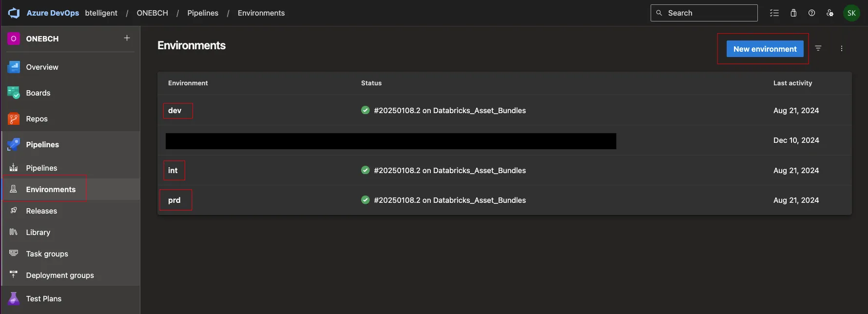868x314 pixels.
Task: Click the filter environments icon
Action: point(818,48)
